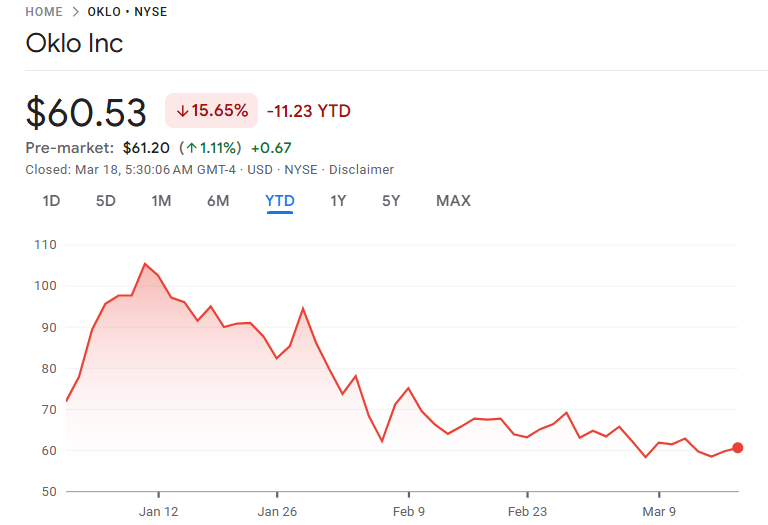Switch to the 1D range tab

click(x=51, y=201)
